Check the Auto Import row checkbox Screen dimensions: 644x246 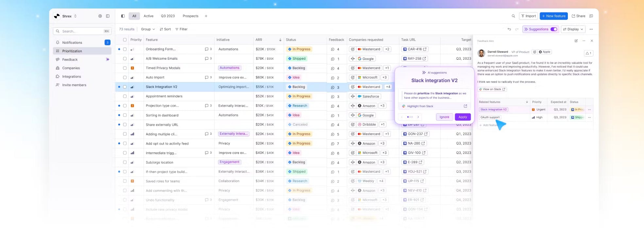(x=125, y=78)
